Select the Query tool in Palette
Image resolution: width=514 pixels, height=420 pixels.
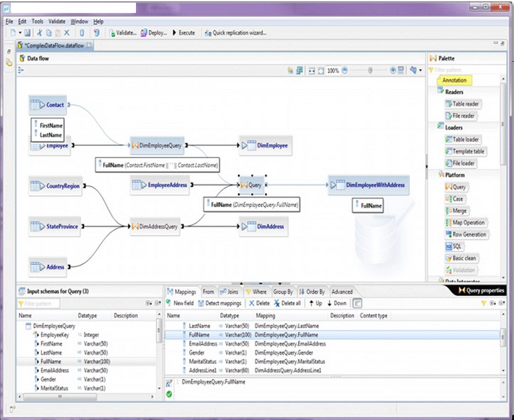coord(456,187)
